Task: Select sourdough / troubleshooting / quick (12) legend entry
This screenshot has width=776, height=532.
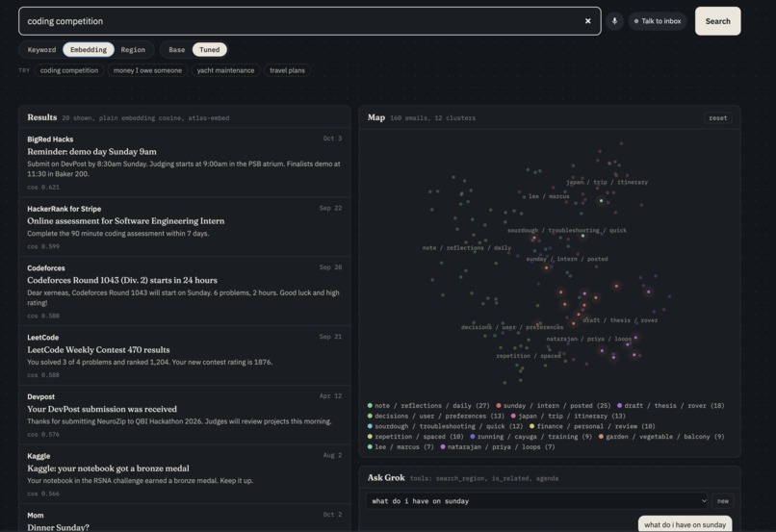Action: (x=445, y=426)
